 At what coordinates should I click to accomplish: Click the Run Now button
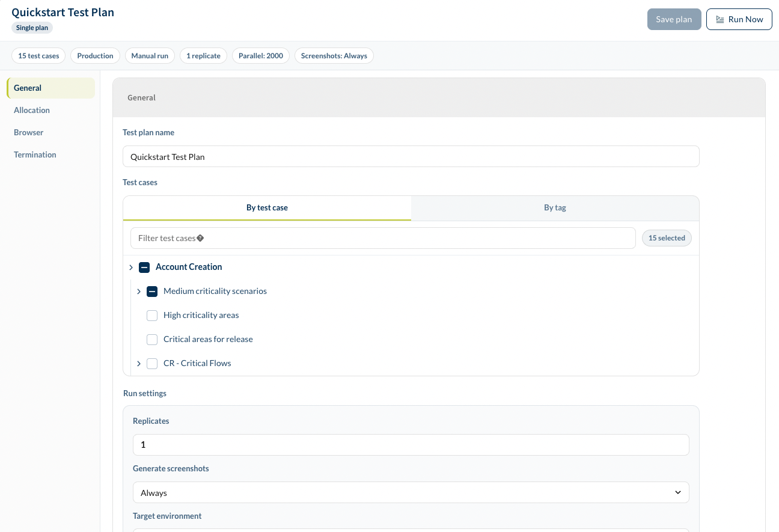pyautogui.click(x=739, y=19)
